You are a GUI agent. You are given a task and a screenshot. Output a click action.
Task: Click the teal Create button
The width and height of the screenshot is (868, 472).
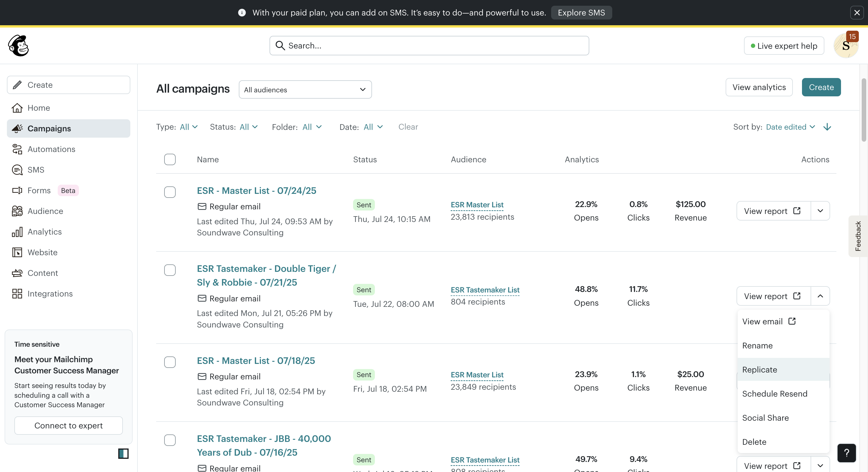pyautogui.click(x=821, y=87)
